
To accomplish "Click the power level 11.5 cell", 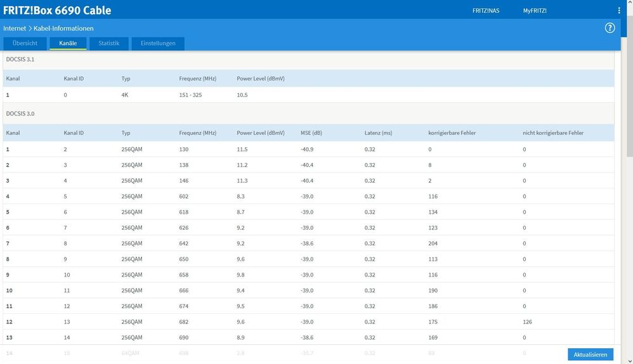I will click(x=242, y=149).
